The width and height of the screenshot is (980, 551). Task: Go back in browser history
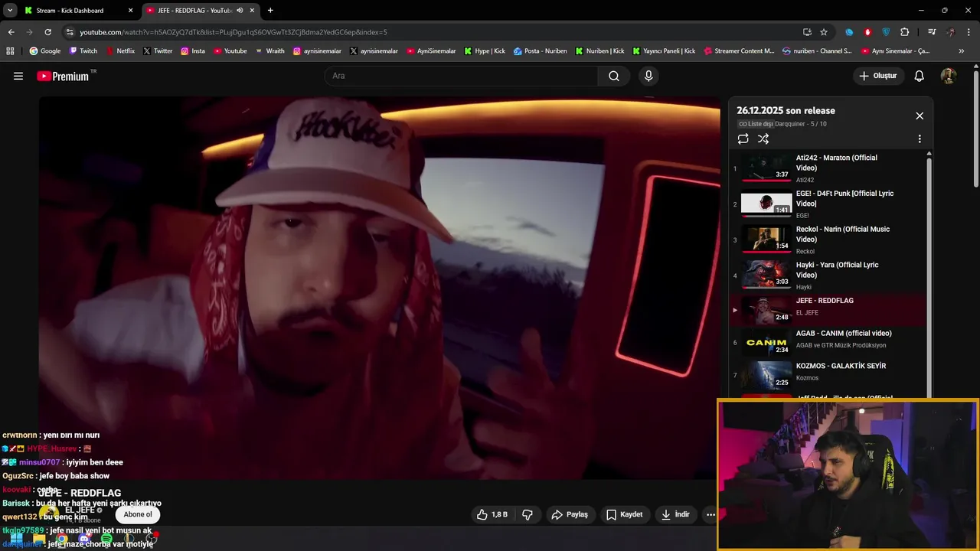[x=11, y=32]
